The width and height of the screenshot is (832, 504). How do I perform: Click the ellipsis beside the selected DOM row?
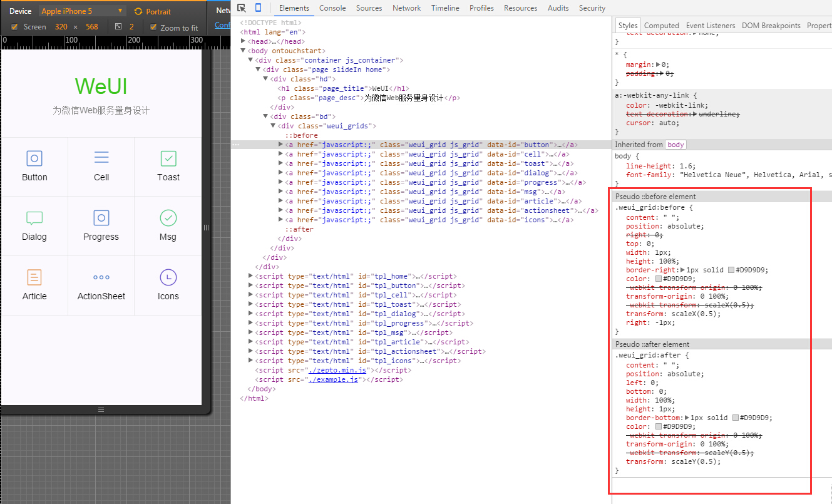pyautogui.click(x=236, y=145)
